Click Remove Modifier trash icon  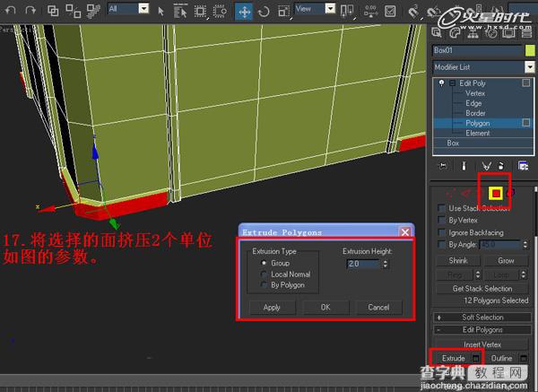pos(501,167)
